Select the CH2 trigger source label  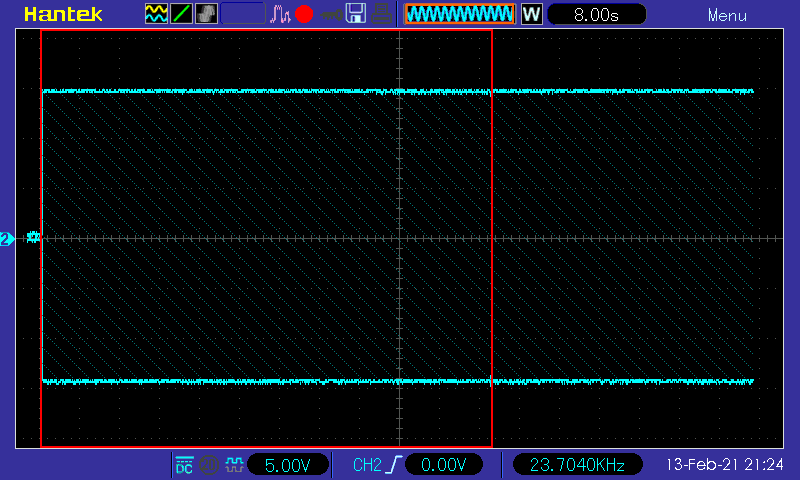point(367,465)
